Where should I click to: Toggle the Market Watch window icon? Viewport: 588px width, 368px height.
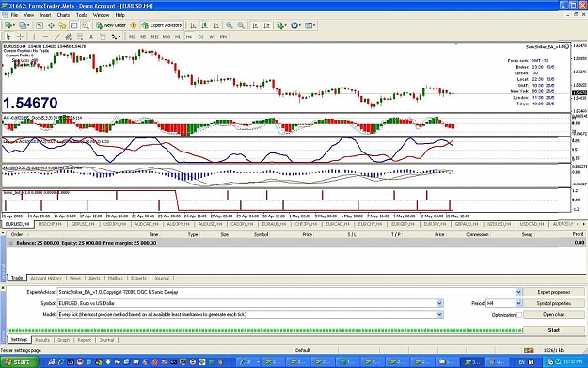click(40, 25)
